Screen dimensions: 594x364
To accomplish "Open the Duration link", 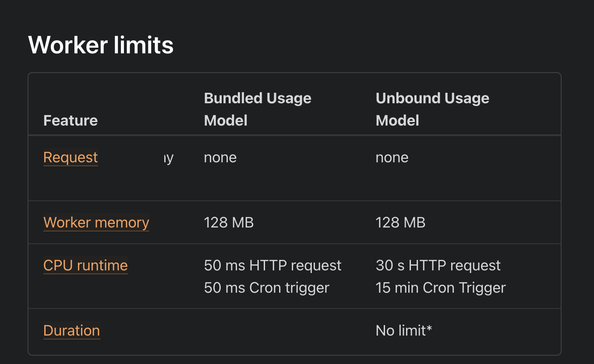I will [71, 331].
